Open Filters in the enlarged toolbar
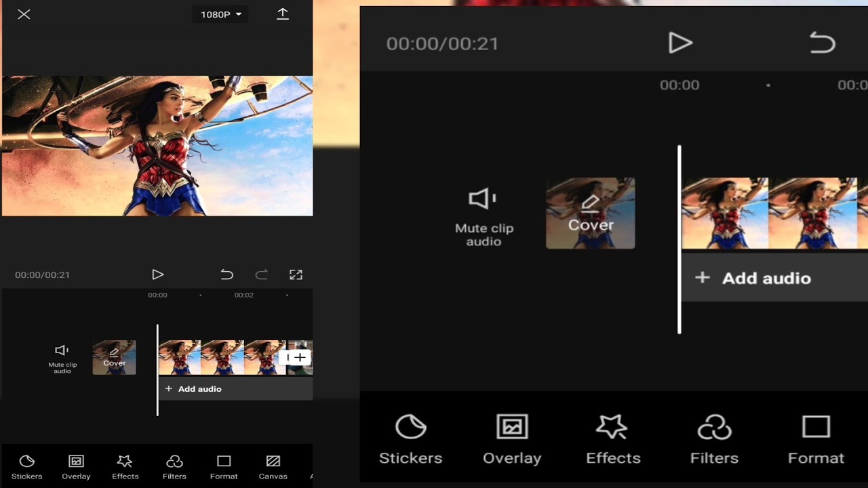Screen dimensions: 868x488 [714, 439]
